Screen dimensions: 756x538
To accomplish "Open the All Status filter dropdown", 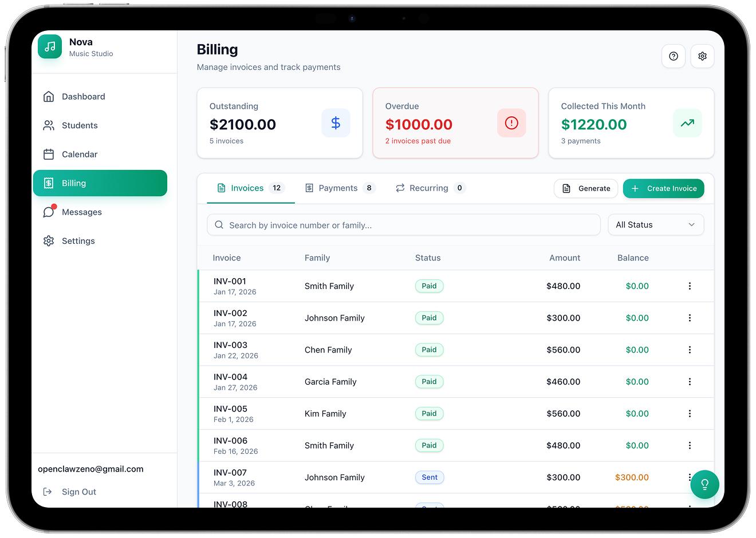I will click(656, 224).
